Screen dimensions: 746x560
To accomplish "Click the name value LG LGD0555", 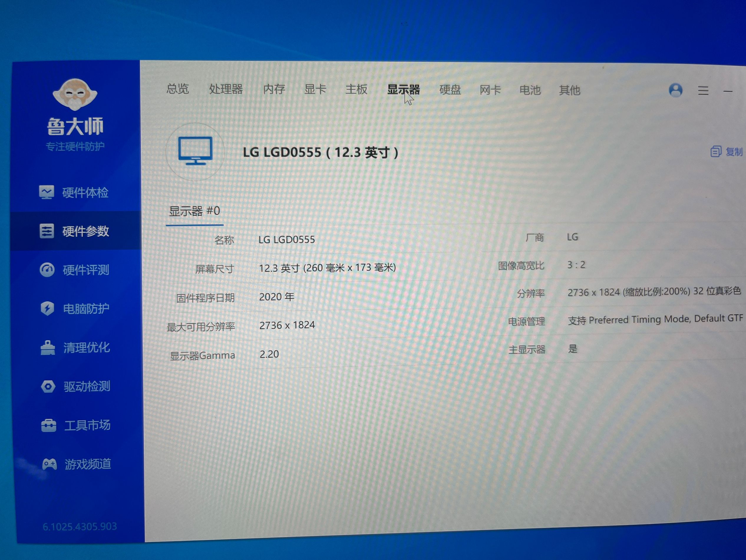I will pyautogui.click(x=287, y=240).
